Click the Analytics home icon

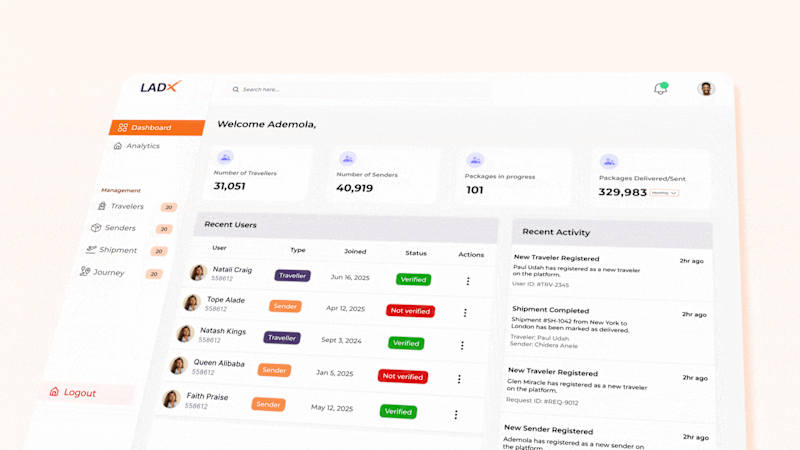(118, 146)
